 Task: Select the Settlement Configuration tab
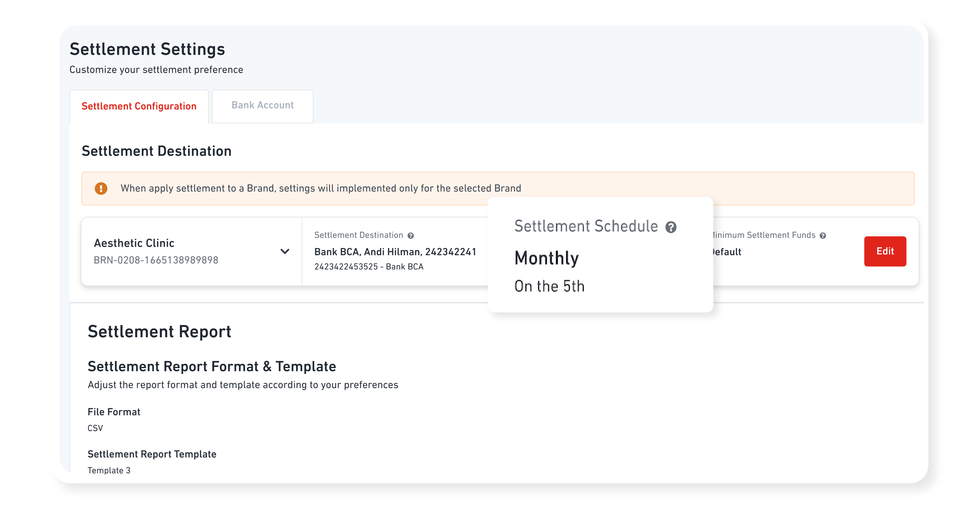click(139, 106)
